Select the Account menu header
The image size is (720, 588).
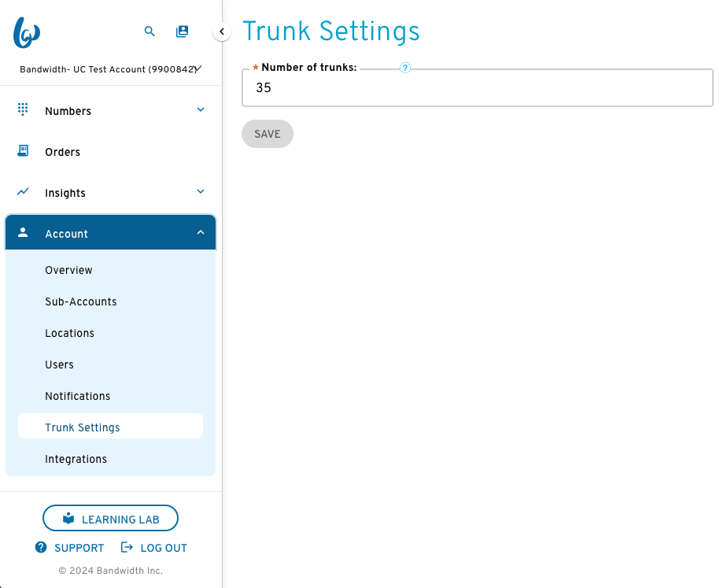coord(110,233)
